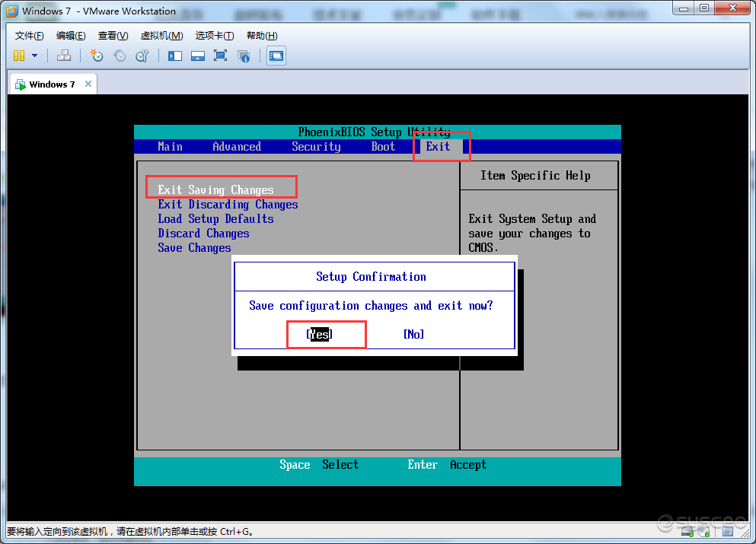Open the 查看(V) menu
The width and height of the screenshot is (756, 544).
113,36
